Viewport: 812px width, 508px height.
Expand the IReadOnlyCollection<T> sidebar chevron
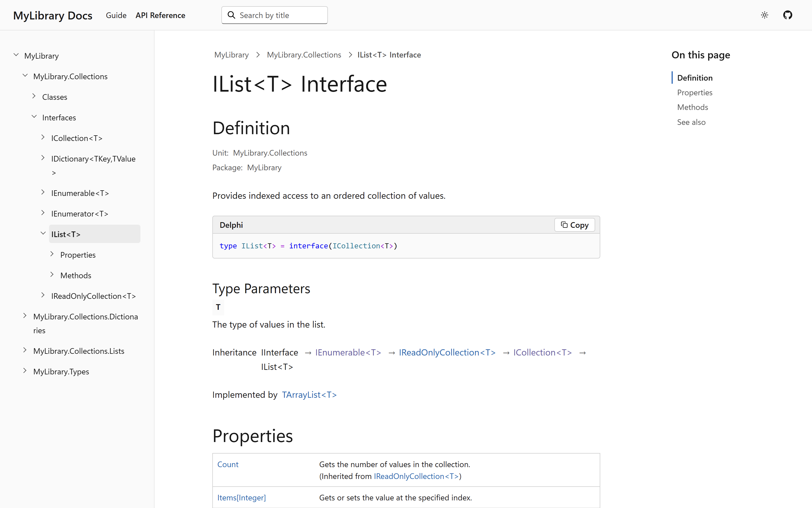pyautogui.click(x=43, y=295)
